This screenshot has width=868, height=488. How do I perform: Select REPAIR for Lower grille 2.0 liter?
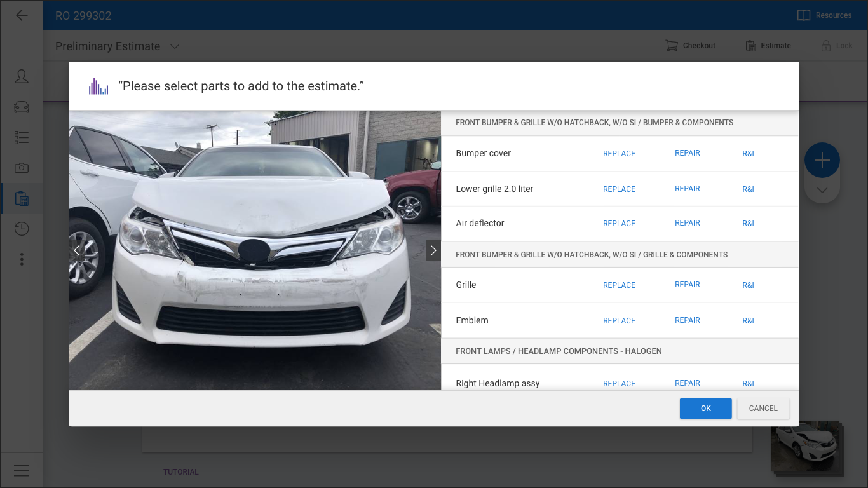tap(687, 189)
